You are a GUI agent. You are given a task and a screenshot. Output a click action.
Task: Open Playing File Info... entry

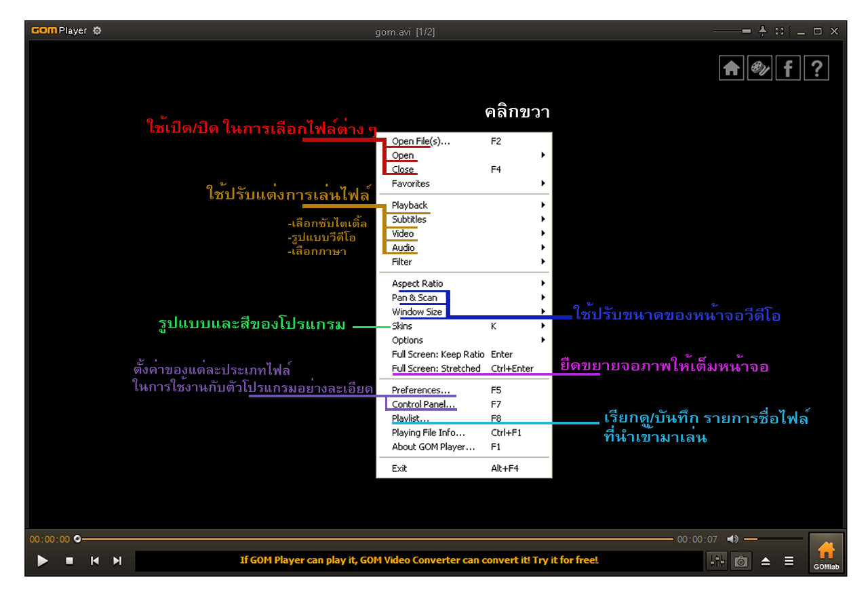pyautogui.click(x=464, y=433)
